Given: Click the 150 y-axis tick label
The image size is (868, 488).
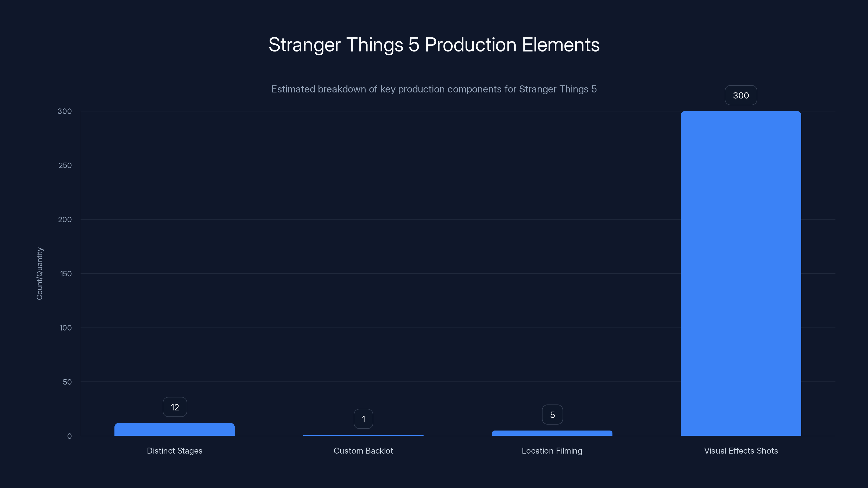Looking at the screenshot, I should tap(65, 274).
